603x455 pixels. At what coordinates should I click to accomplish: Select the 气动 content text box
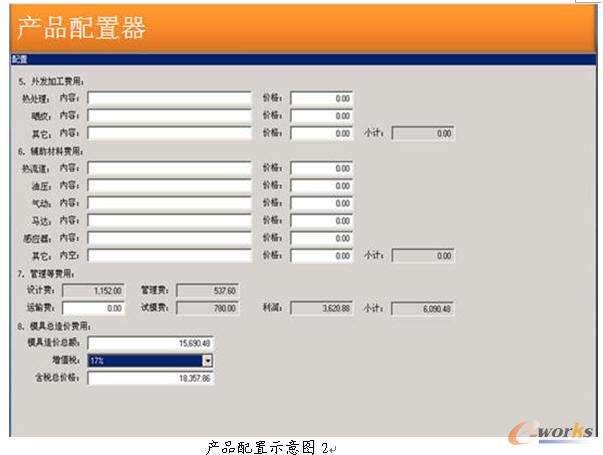pos(169,203)
